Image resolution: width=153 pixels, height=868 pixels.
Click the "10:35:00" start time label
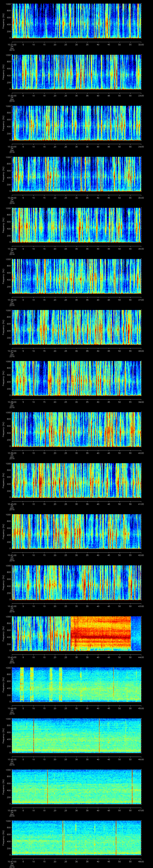coord(12,249)
